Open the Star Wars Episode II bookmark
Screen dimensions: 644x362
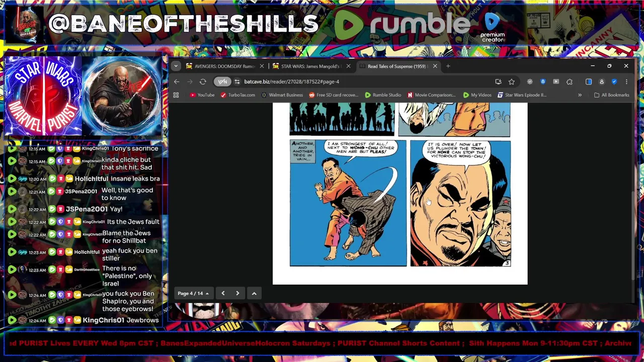[522, 95]
